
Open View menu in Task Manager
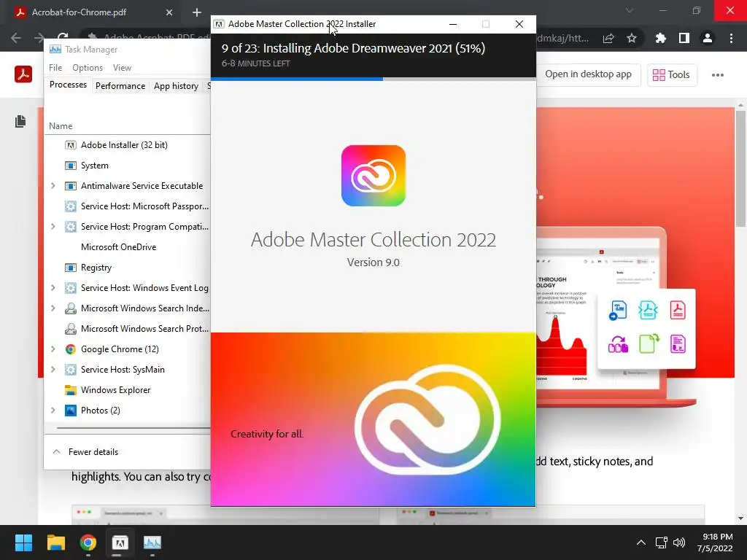pos(122,68)
